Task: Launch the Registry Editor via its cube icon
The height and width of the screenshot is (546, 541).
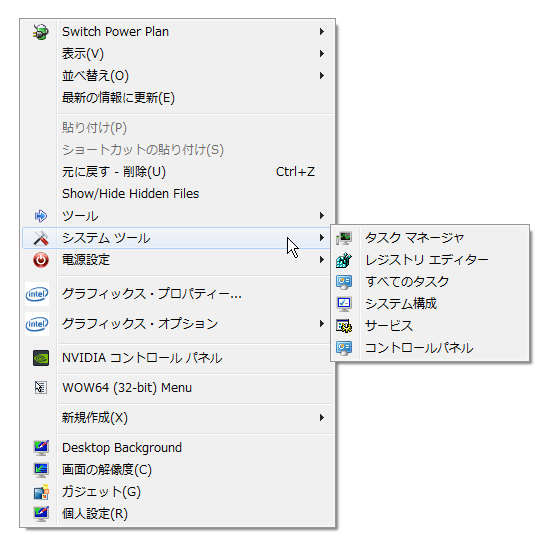Action: 344,260
